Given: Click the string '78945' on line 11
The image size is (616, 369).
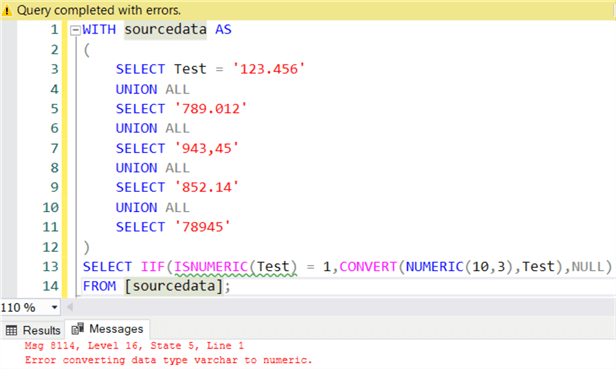Looking at the screenshot, I should click(202, 227).
